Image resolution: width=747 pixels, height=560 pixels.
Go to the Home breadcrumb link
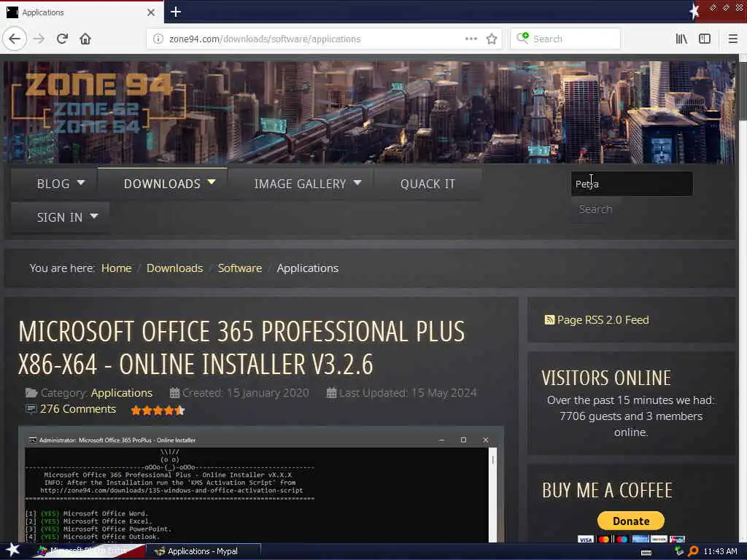point(116,268)
